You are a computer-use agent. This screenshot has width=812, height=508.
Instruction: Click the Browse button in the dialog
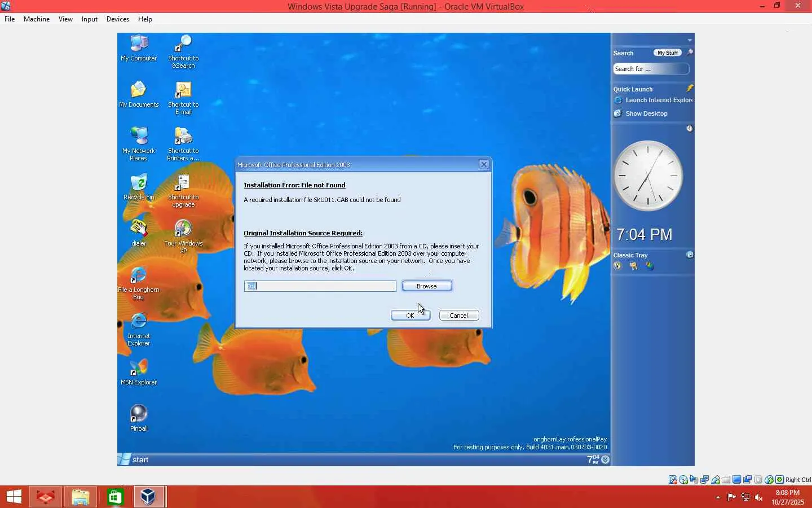click(427, 286)
